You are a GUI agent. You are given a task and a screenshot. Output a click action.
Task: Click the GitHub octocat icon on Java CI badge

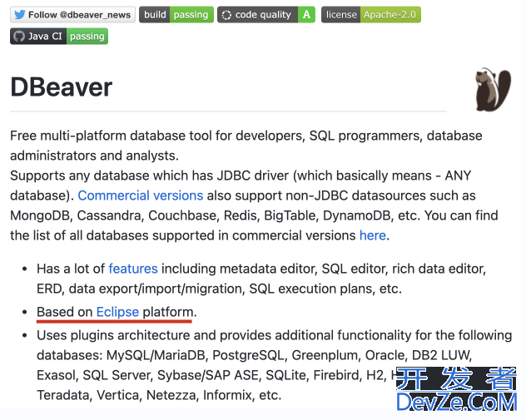pyautogui.click(x=19, y=37)
